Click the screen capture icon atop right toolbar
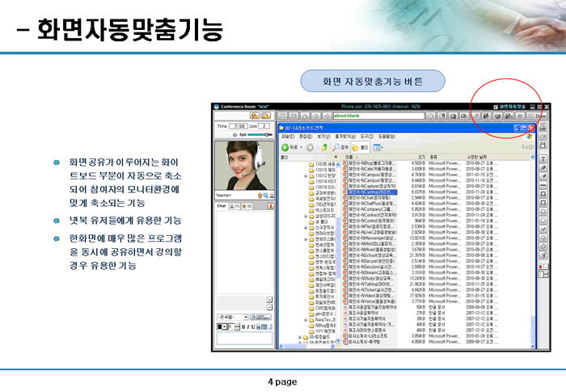Viewport: 566px width, 392px height. pyautogui.click(x=543, y=128)
